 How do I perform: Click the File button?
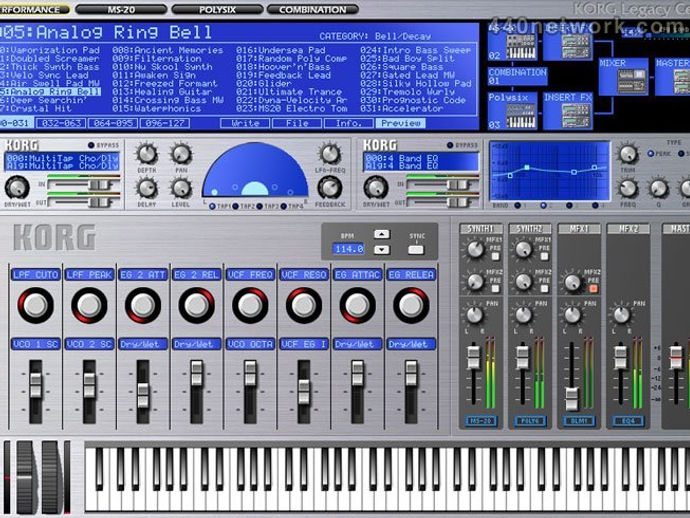coord(297,123)
